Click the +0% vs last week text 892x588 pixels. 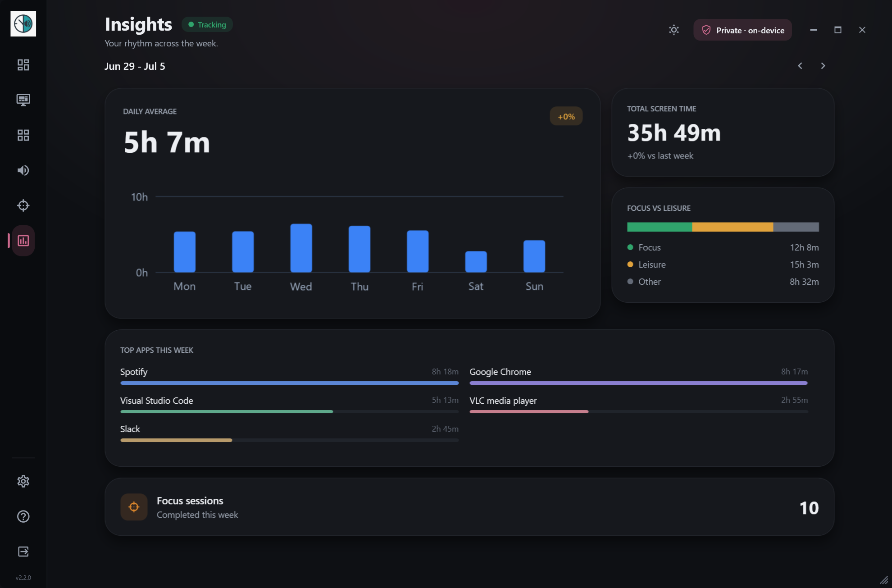[660, 156]
